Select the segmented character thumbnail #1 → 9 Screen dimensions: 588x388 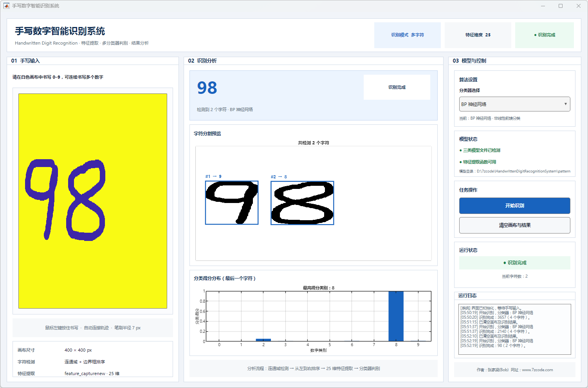[232, 203]
